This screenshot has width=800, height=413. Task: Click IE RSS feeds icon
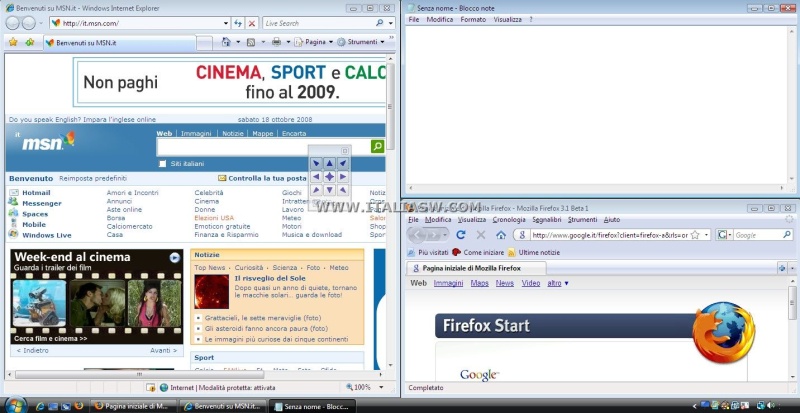251,42
